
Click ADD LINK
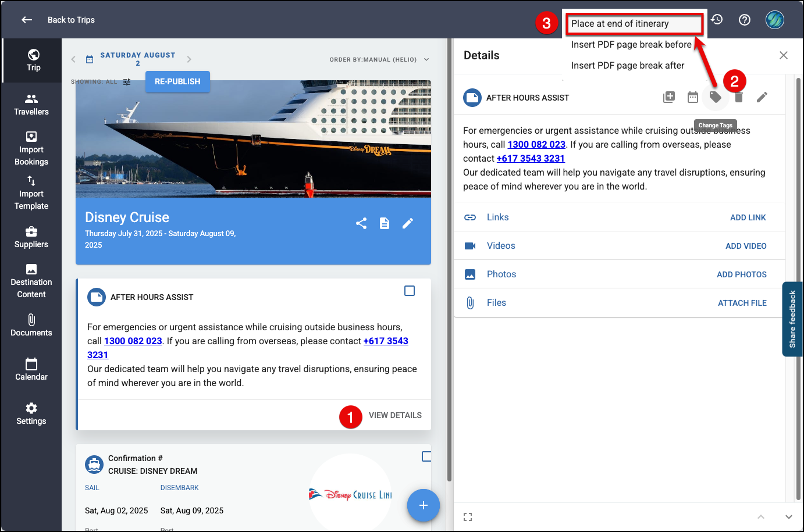pyautogui.click(x=748, y=217)
